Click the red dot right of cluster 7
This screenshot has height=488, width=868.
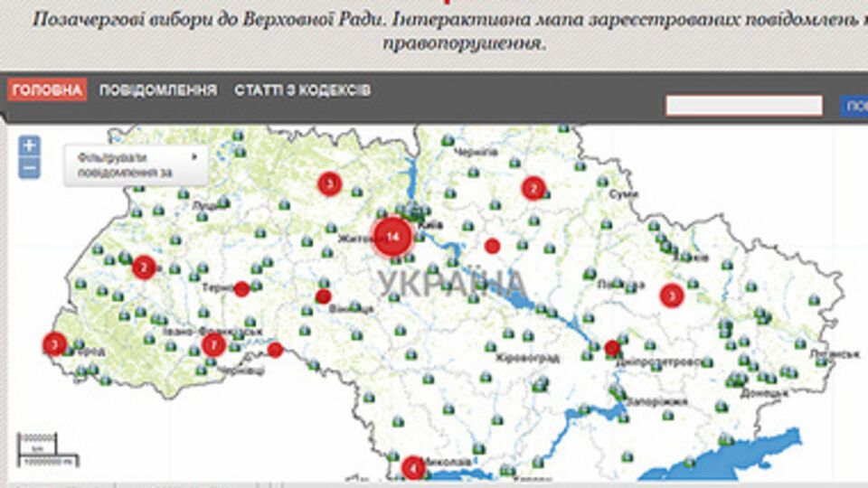point(275,350)
